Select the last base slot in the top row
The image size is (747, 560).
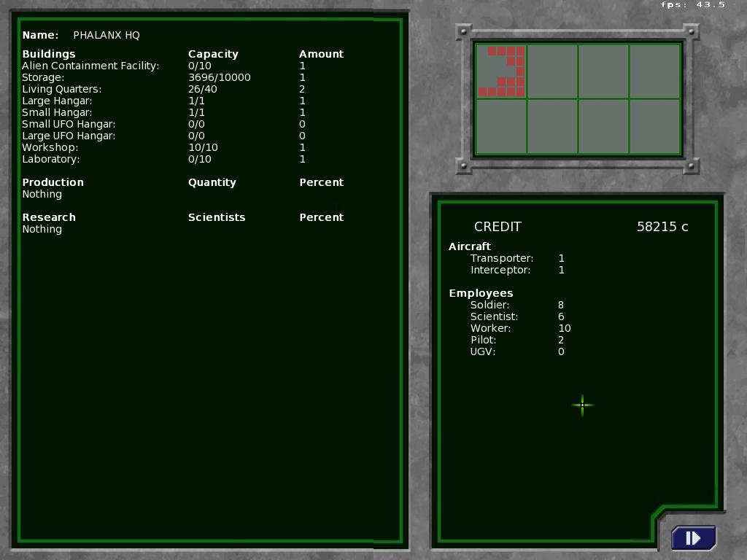tap(654, 71)
